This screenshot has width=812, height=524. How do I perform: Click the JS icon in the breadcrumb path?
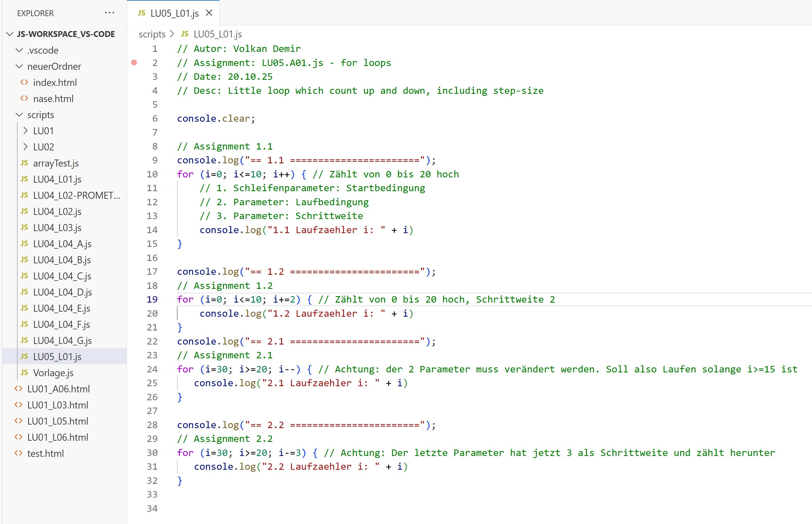click(185, 34)
